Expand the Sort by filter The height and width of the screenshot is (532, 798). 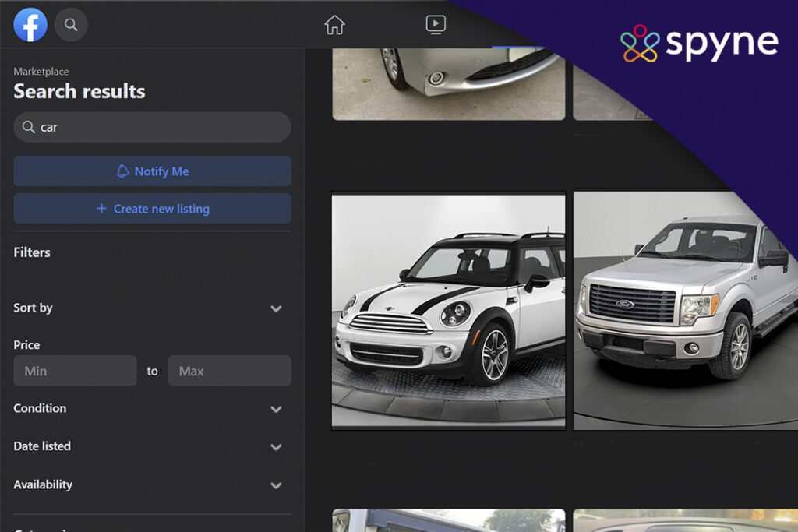pos(276,308)
